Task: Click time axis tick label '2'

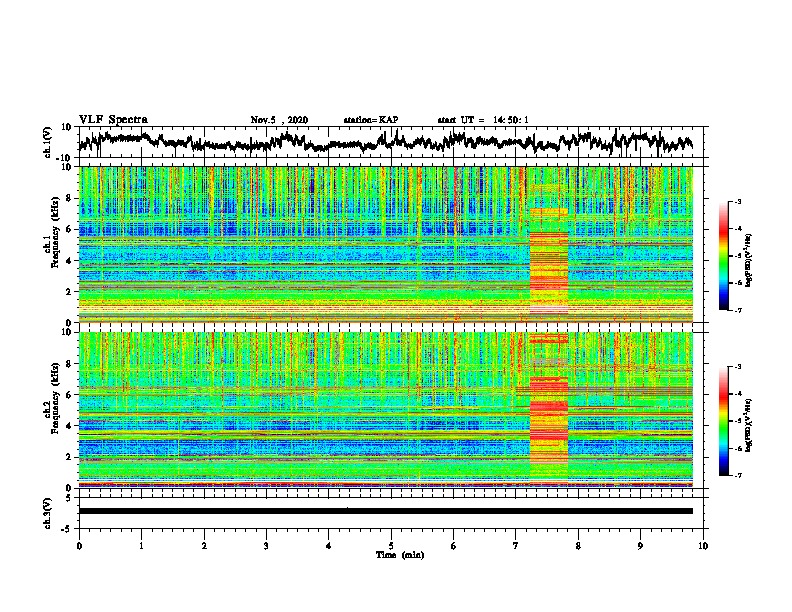Action: pyautogui.click(x=204, y=546)
